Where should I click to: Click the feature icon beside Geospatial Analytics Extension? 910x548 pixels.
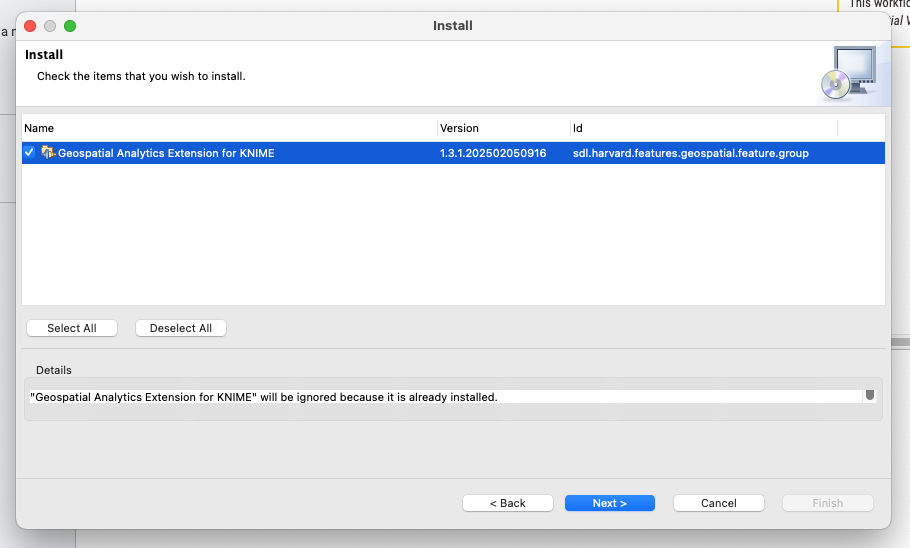[48, 153]
